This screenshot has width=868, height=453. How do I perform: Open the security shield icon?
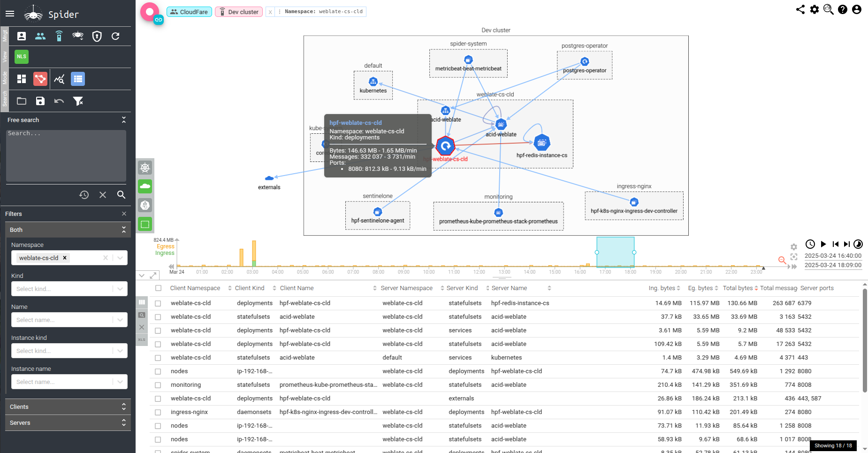point(97,36)
